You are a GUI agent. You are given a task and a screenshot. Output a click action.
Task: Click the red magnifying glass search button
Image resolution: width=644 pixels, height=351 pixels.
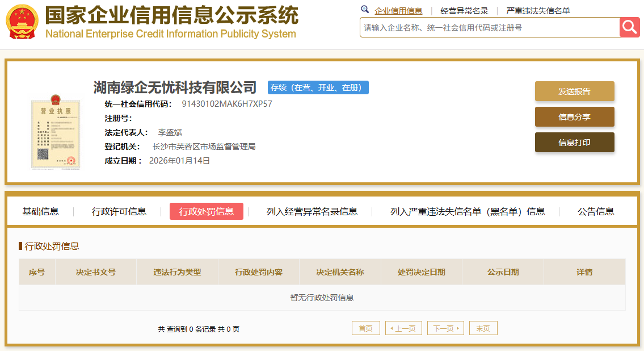[x=629, y=27]
